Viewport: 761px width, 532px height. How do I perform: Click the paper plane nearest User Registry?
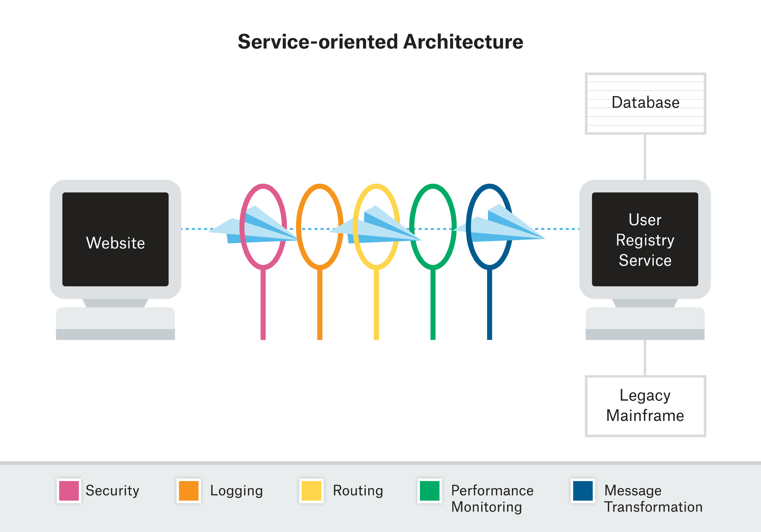coord(500,227)
